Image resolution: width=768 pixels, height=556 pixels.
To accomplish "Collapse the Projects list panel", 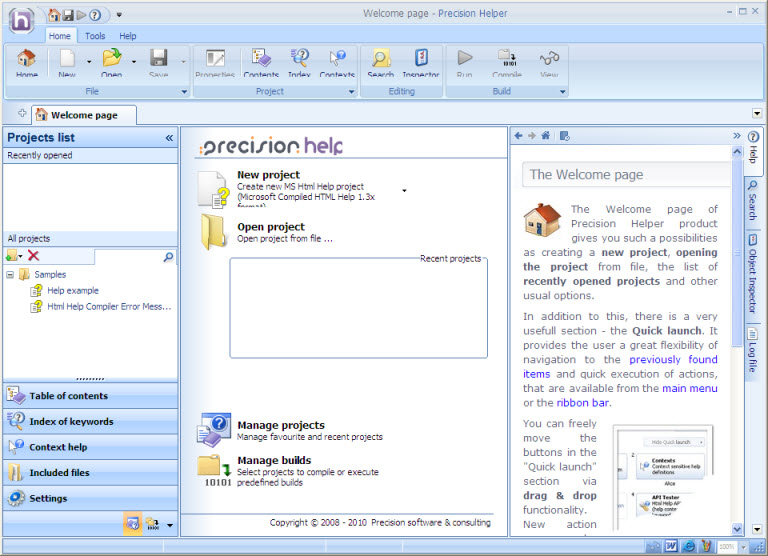I will click(169, 138).
